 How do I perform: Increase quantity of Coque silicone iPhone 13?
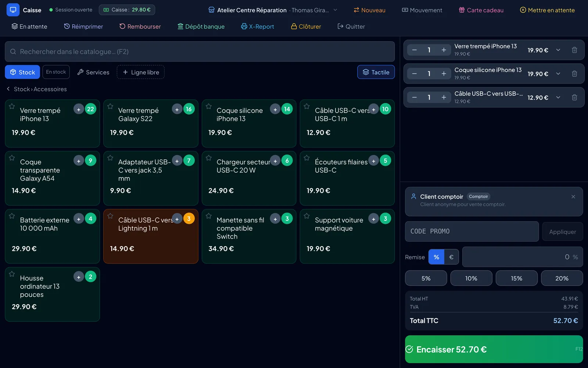(444, 74)
